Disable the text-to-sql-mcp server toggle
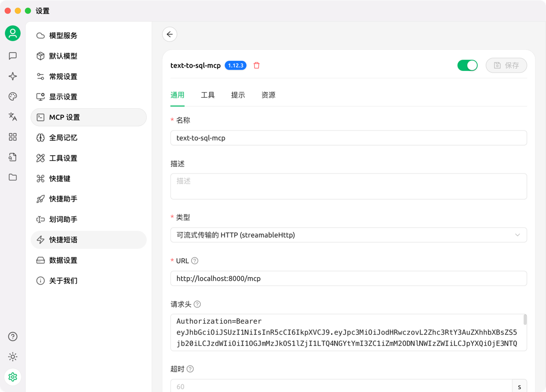The height and width of the screenshot is (392, 546). click(467, 65)
